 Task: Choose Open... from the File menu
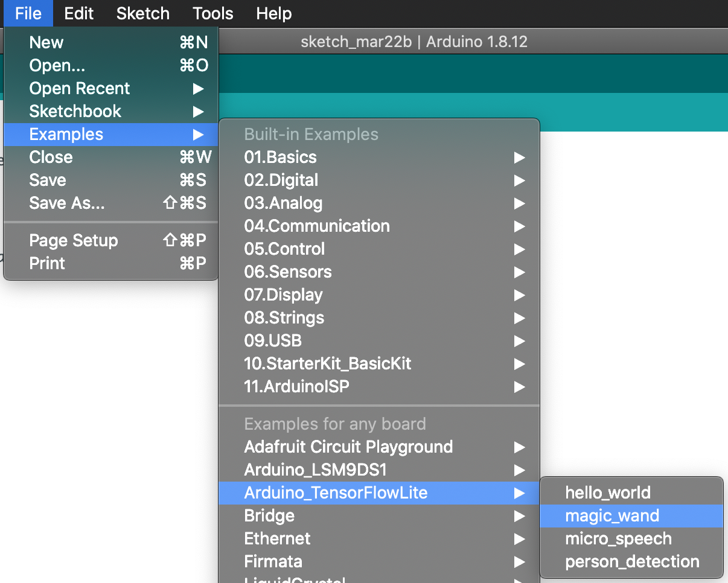pos(57,66)
